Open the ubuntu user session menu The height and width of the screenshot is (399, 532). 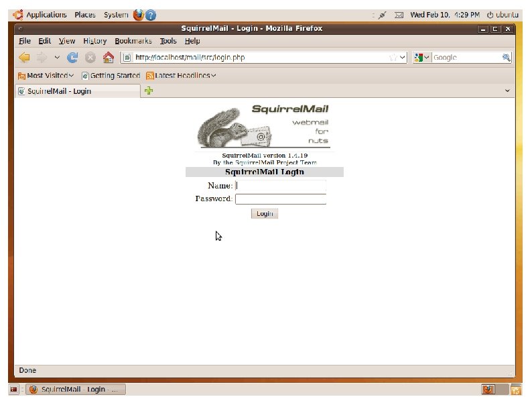503,15
